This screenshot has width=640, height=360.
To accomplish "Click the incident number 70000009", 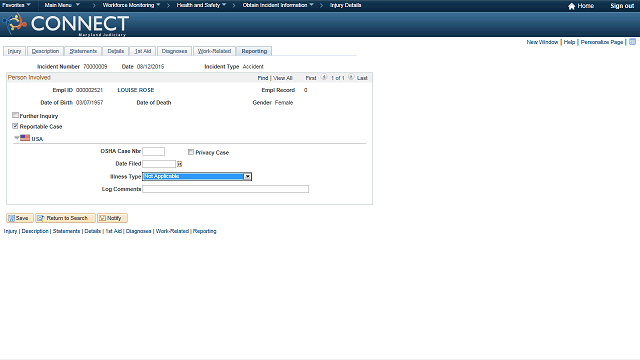I will (x=95, y=67).
